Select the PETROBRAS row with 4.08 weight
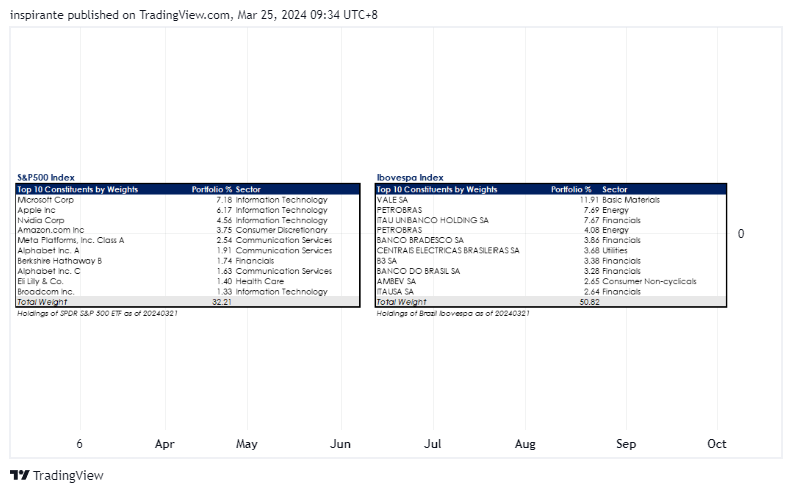792x493 pixels. tap(399, 230)
